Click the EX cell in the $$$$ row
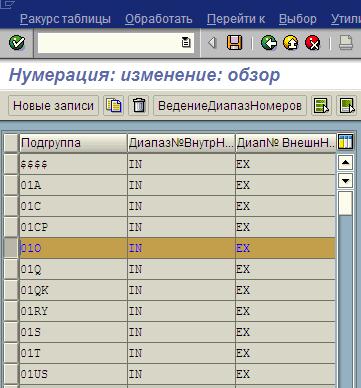 click(x=286, y=164)
